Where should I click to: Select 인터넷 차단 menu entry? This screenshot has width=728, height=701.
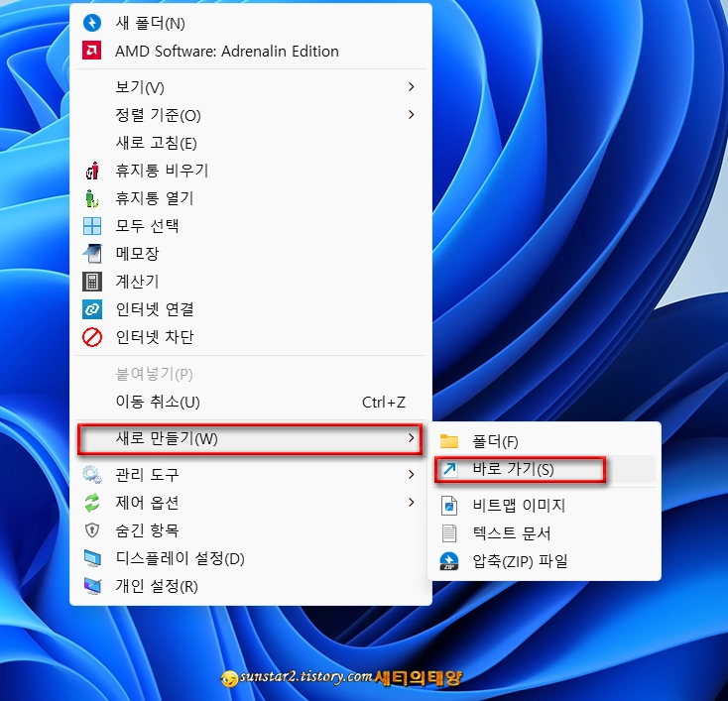pos(251,337)
